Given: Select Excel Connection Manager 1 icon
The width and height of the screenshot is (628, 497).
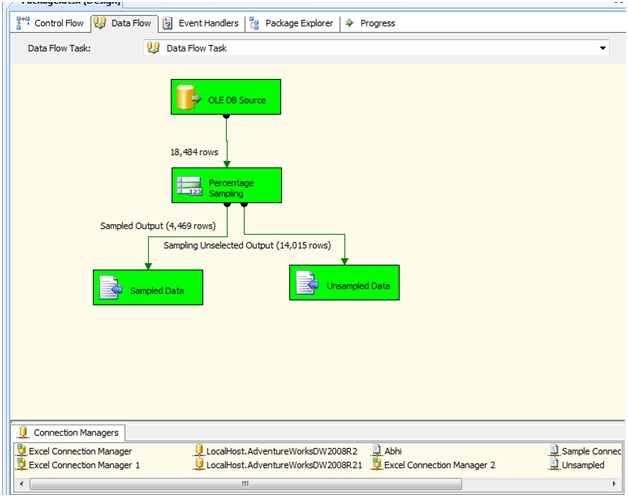Looking at the screenshot, I should click(21, 465).
